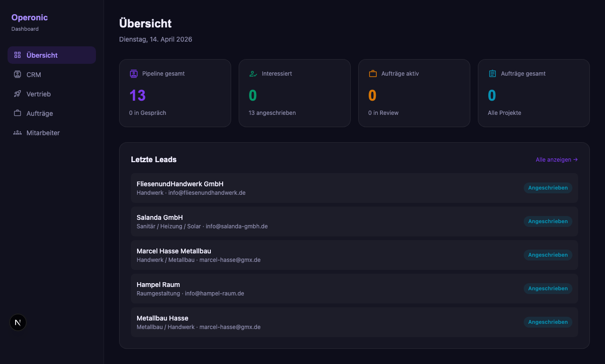Go to the Mitarbeiter section
Screen dimensions: 605x364
click(43, 133)
